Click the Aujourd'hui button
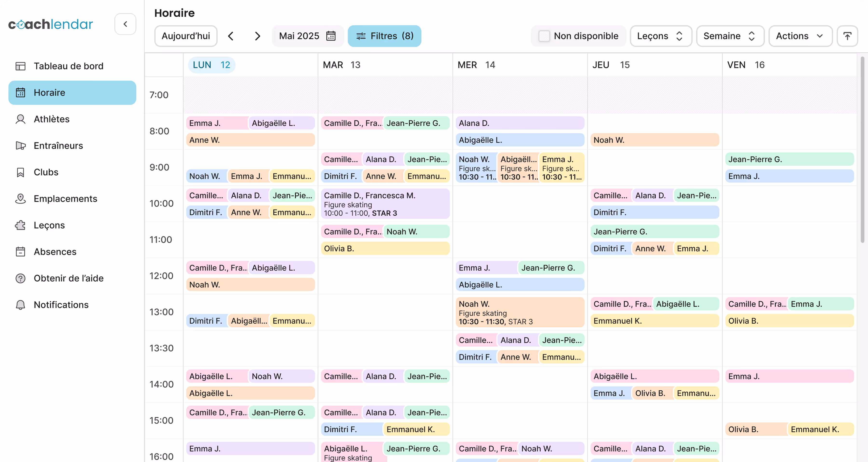The image size is (868, 462). pyautogui.click(x=186, y=36)
